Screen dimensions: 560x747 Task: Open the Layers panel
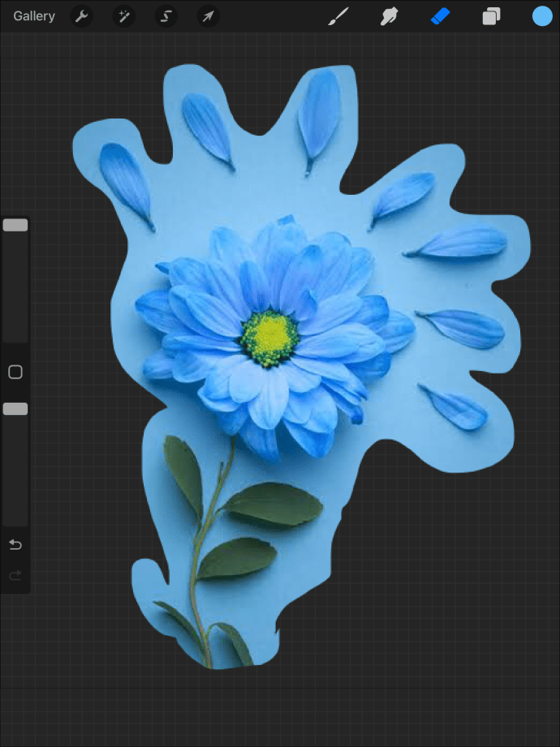tap(492, 17)
